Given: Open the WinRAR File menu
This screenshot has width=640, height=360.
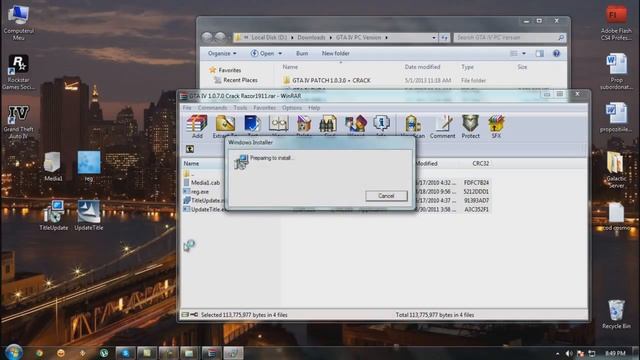Looking at the screenshot, I should pyautogui.click(x=187, y=108).
